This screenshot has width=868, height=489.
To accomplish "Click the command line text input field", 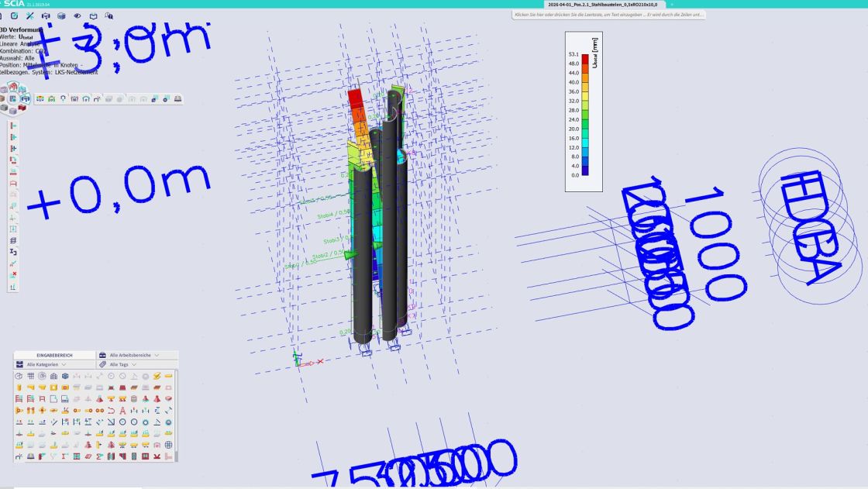I will click(x=608, y=15).
